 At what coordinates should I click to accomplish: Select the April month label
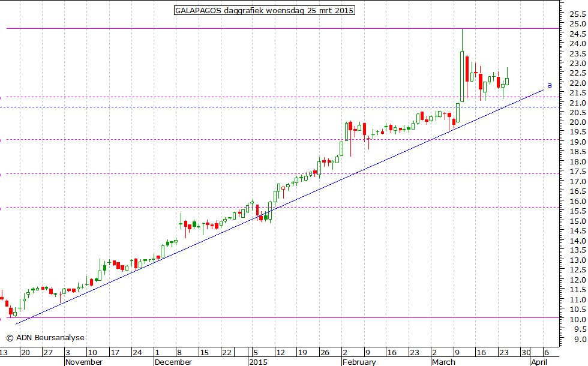pyautogui.click(x=539, y=362)
